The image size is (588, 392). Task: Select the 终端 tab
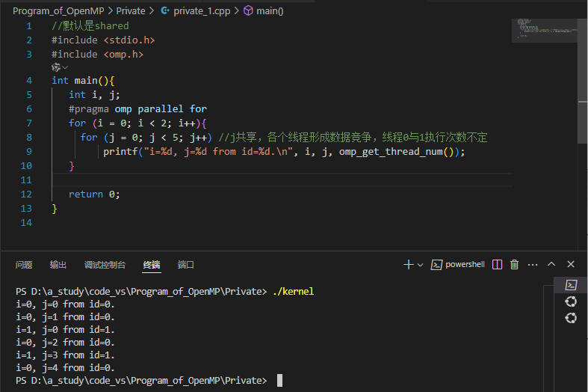(x=152, y=265)
